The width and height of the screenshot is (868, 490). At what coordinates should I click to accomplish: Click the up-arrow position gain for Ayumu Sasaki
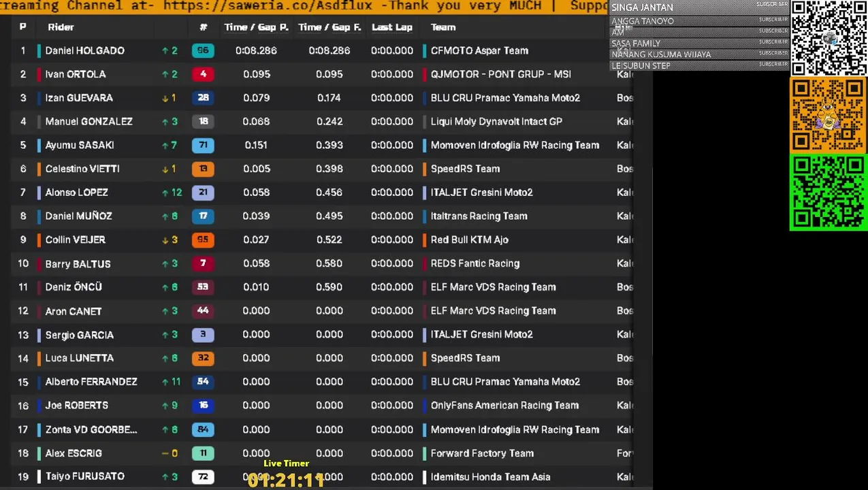click(x=170, y=145)
